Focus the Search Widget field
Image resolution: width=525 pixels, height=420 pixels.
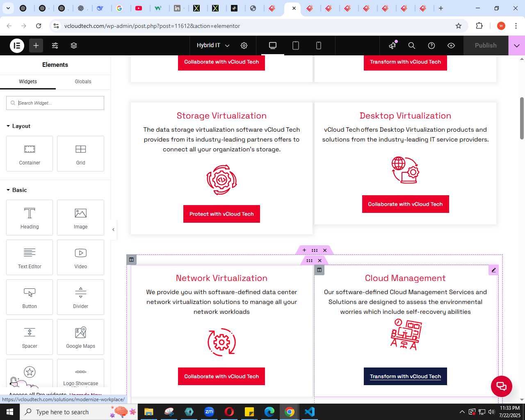click(x=55, y=103)
